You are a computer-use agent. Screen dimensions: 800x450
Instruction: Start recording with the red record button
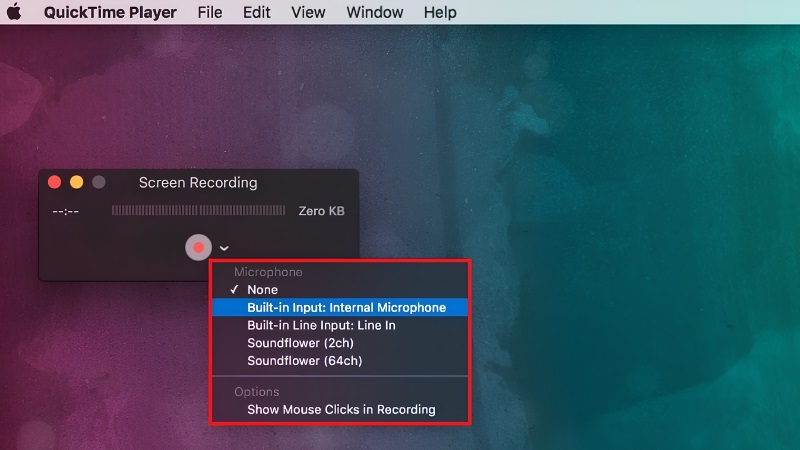[x=198, y=247]
